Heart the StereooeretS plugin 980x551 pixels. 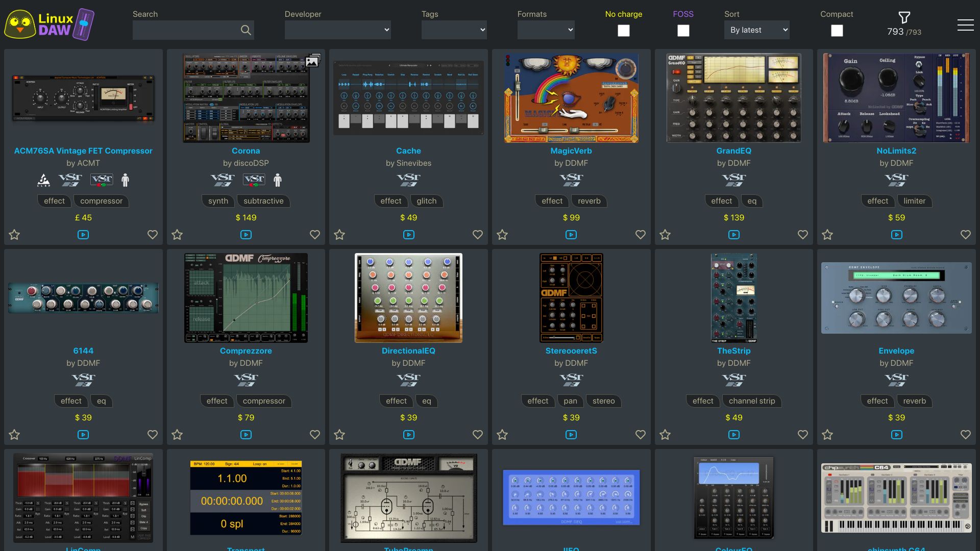641,435
